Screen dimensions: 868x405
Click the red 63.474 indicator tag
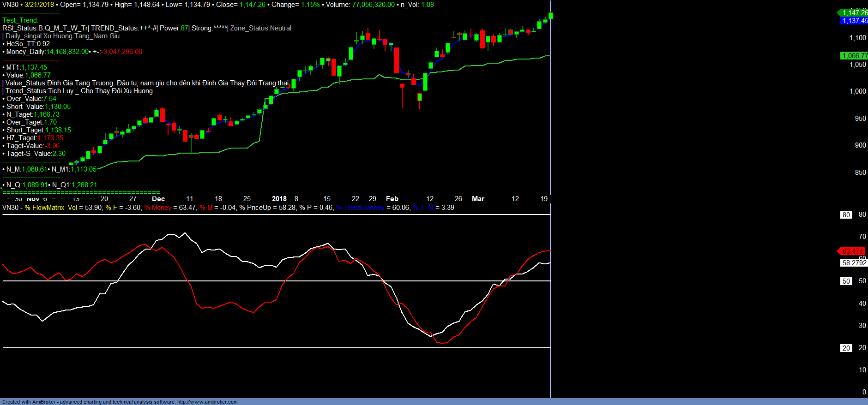tap(852, 251)
